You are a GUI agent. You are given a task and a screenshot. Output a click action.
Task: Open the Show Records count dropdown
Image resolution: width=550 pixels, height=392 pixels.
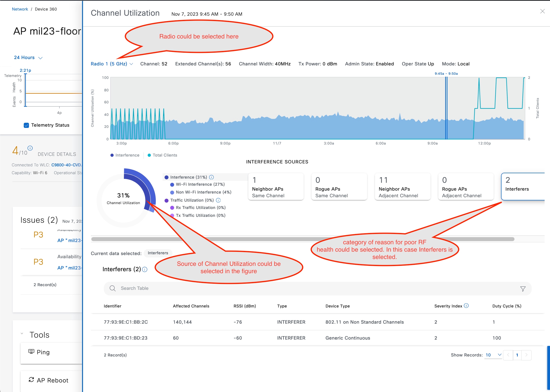(493, 355)
